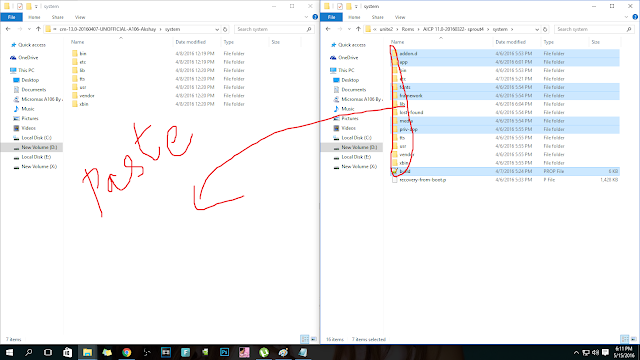Screen dimensions: 640x360
Task: Launch the Store app from taskbar
Action: click(67, 352)
